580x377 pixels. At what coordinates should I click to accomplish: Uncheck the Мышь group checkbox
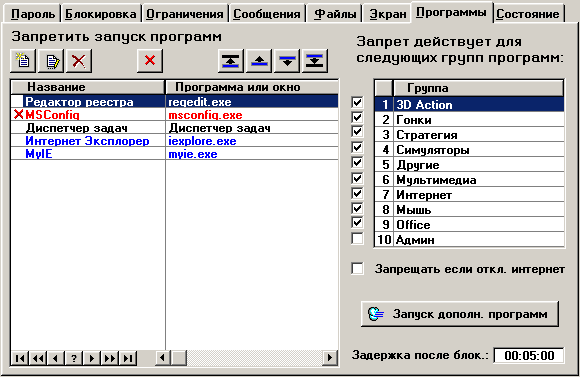point(357,208)
